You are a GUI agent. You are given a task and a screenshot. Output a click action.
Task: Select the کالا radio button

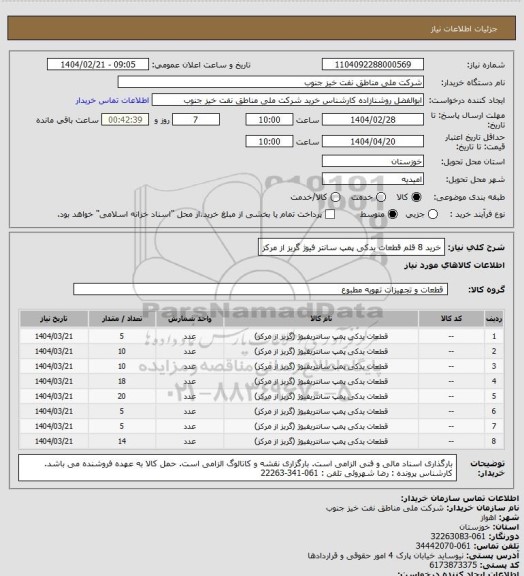pyautogui.click(x=416, y=198)
